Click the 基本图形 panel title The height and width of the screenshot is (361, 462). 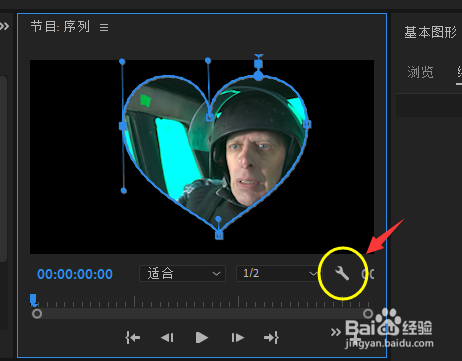click(430, 32)
